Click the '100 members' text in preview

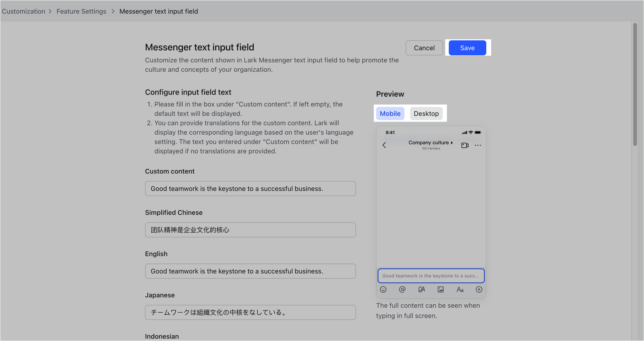pyautogui.click(x=431, y=148)
